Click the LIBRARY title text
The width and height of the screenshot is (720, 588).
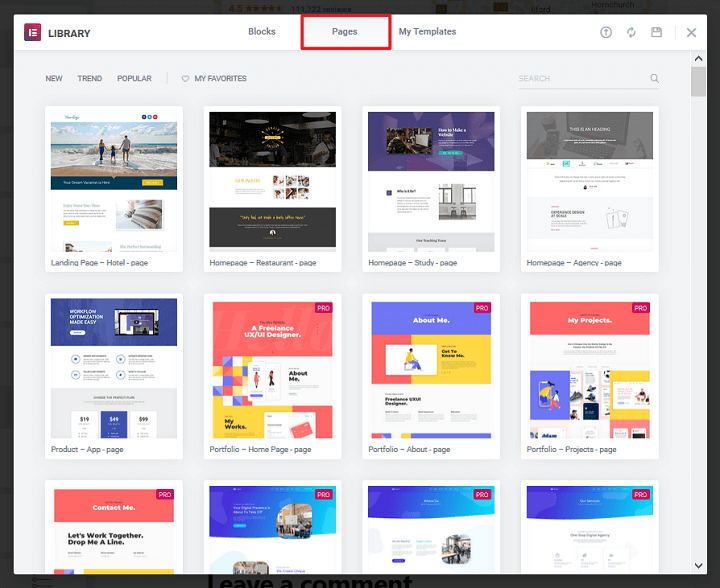[69, 34]
